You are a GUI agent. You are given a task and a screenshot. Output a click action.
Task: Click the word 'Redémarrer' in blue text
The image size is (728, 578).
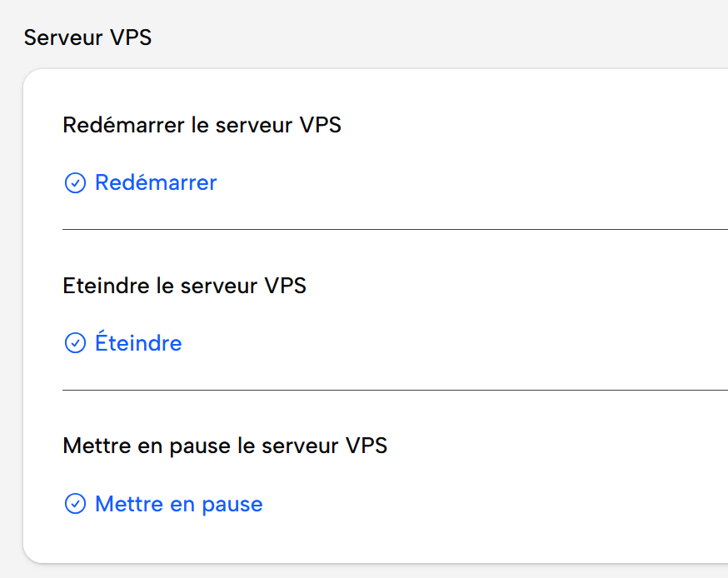(156, 182)
